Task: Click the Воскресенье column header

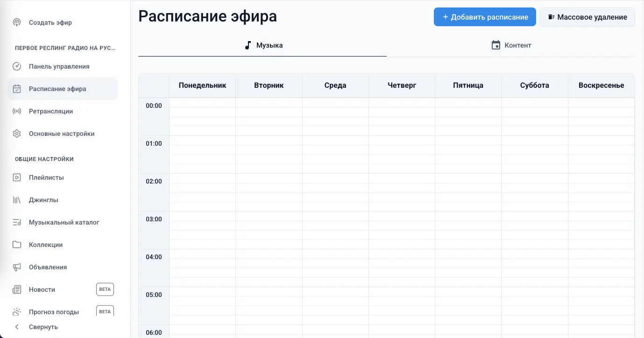Action: click(601, 85)
